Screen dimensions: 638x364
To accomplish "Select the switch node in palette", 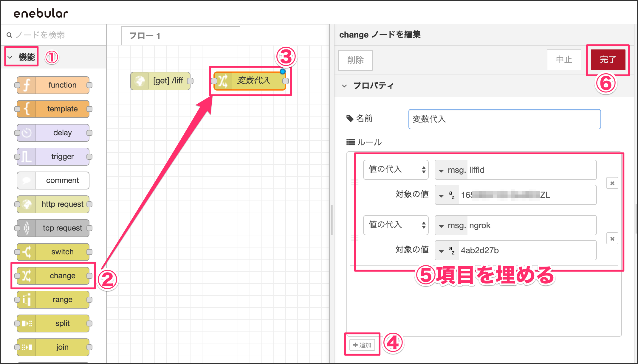I will (53, 252).
